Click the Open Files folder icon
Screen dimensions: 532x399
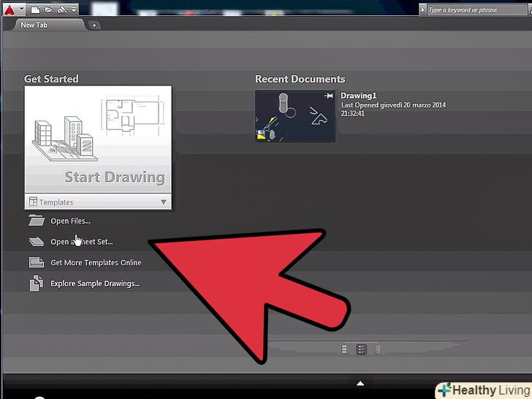coord(36,221)
